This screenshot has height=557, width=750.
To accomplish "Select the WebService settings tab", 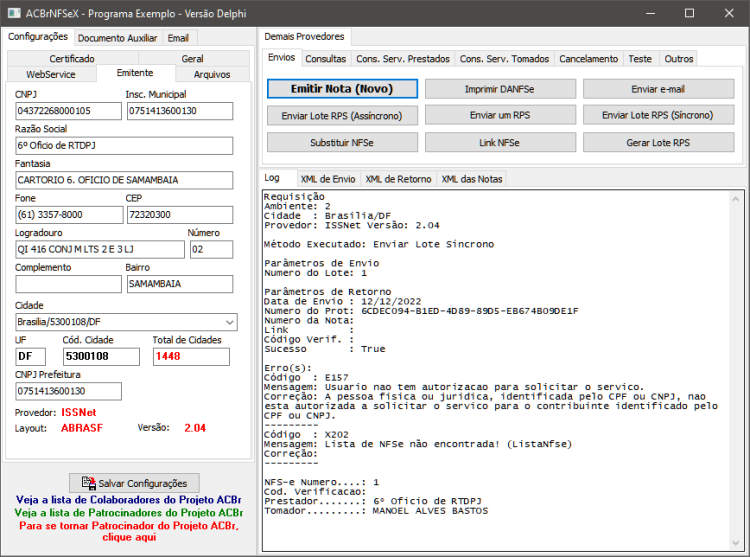I will point(51,75).
